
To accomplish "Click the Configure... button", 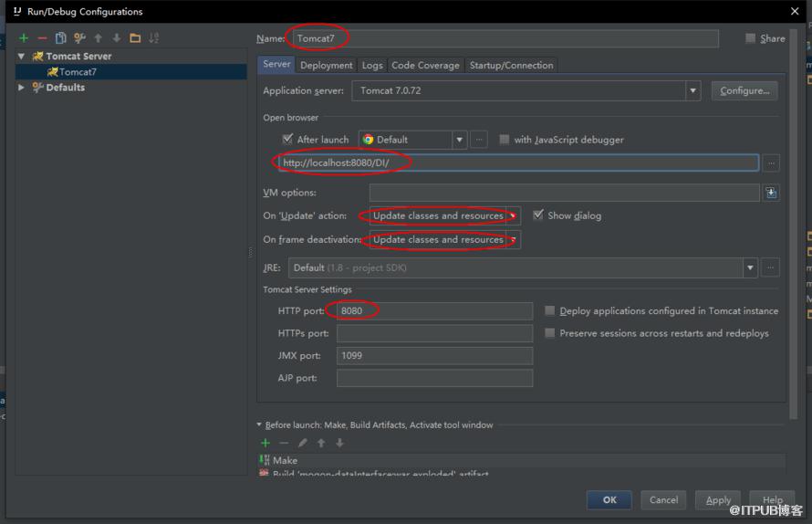I will [x=744, y=90].
